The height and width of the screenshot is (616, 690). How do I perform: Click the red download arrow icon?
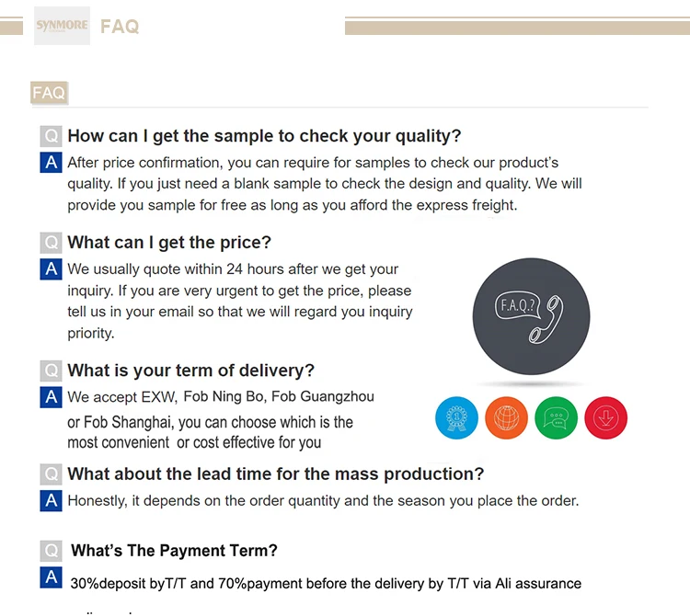(605, 418)
